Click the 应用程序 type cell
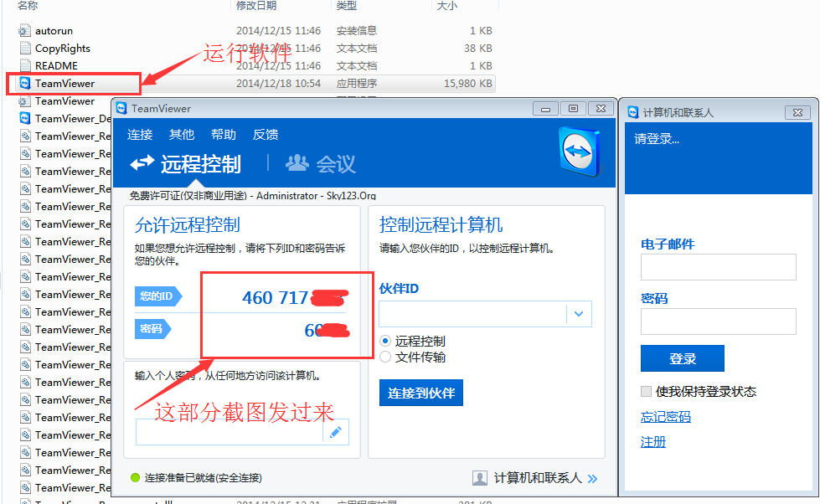 [357, 83]
